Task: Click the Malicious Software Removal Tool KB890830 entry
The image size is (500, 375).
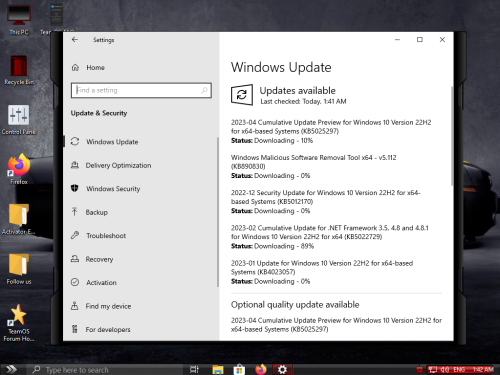Action: point(314,162)
